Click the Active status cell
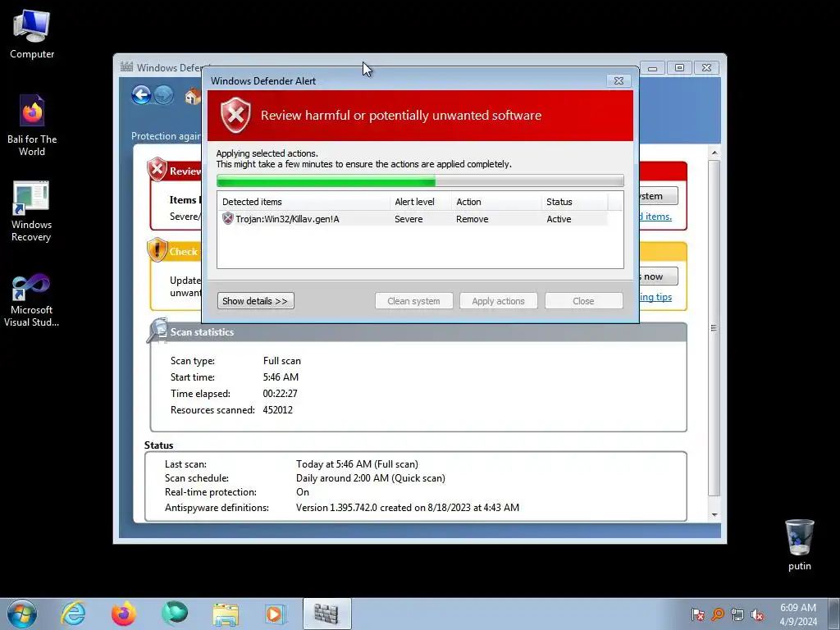This screenshot has width=840, height=630. pos(559,219)
